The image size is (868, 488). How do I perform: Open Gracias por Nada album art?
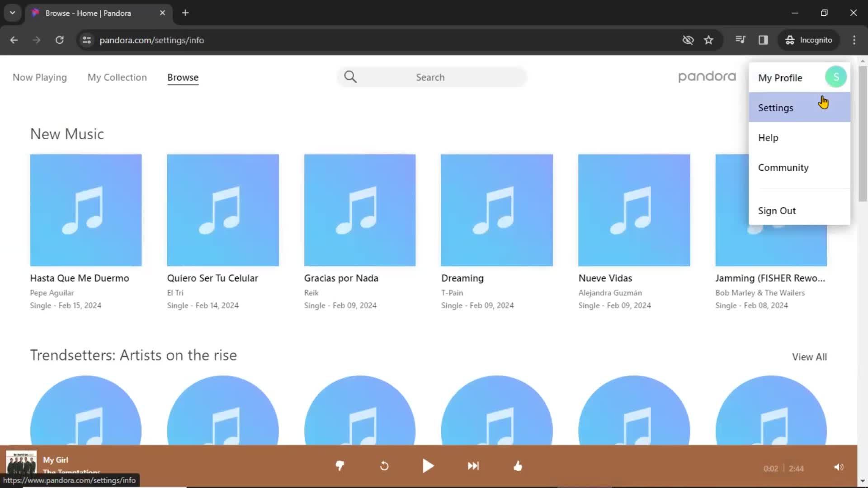(x=360, y=210)
